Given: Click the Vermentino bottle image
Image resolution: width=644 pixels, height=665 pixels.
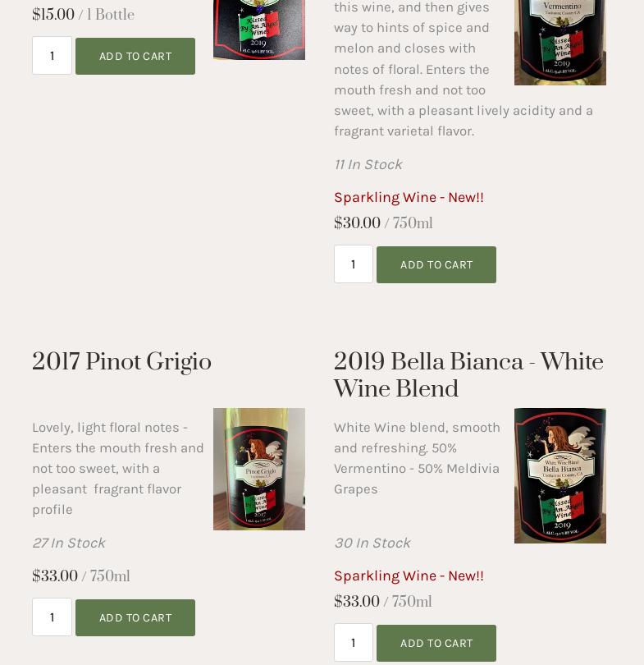Looking at the screenshot, I should pos(560,41).
